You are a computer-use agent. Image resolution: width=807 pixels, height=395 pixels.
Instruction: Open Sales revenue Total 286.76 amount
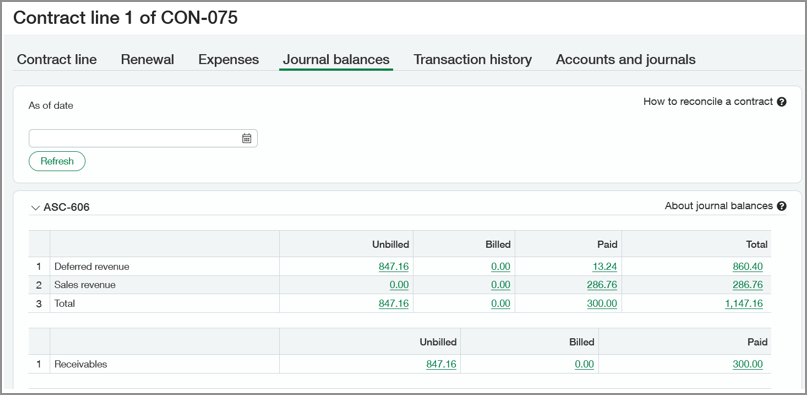[748, 285]
